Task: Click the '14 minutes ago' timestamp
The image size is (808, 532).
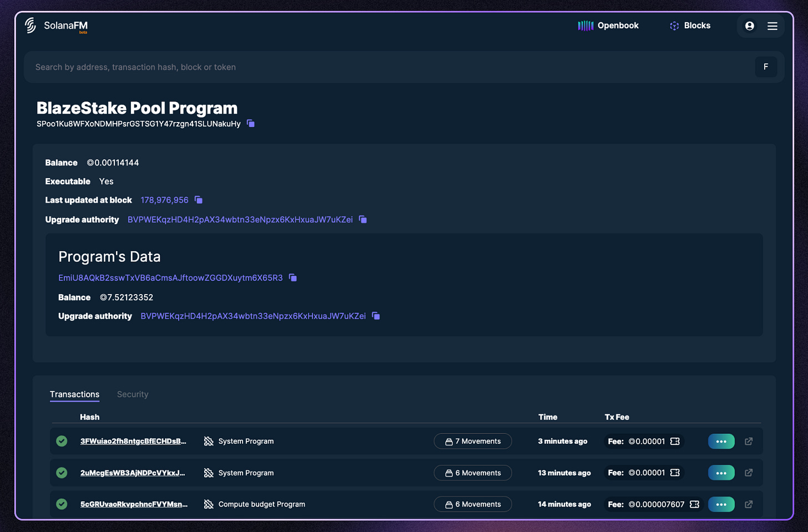Action: click(564, 504)
